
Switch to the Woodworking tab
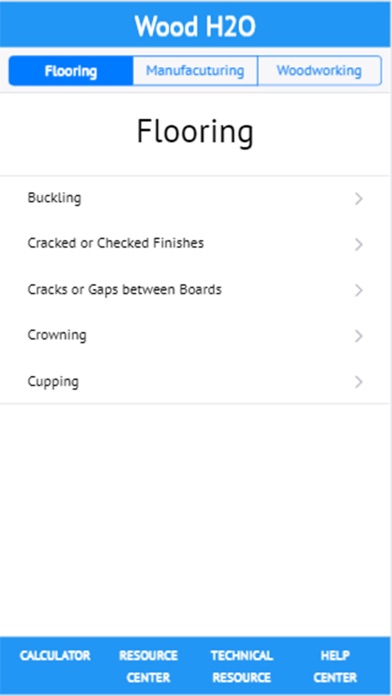tap(319, 71)
